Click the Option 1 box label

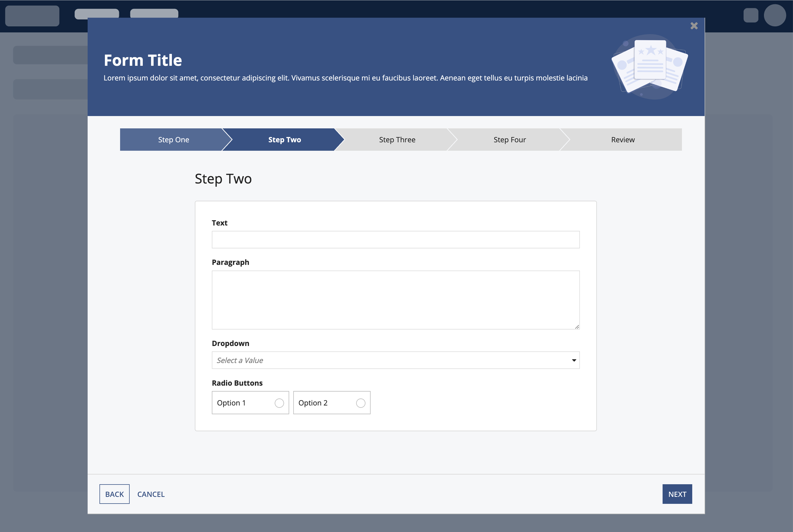click(231, 403)
